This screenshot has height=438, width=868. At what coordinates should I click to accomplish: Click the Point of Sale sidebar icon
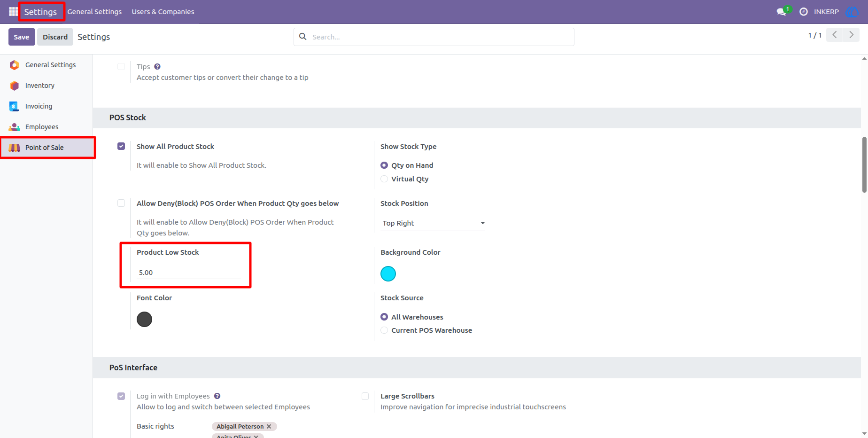tap(15, 148)
